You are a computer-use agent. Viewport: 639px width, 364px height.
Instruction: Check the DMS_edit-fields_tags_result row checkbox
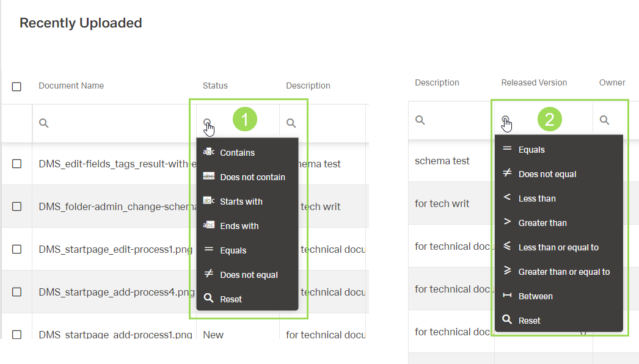pos(16,164)
